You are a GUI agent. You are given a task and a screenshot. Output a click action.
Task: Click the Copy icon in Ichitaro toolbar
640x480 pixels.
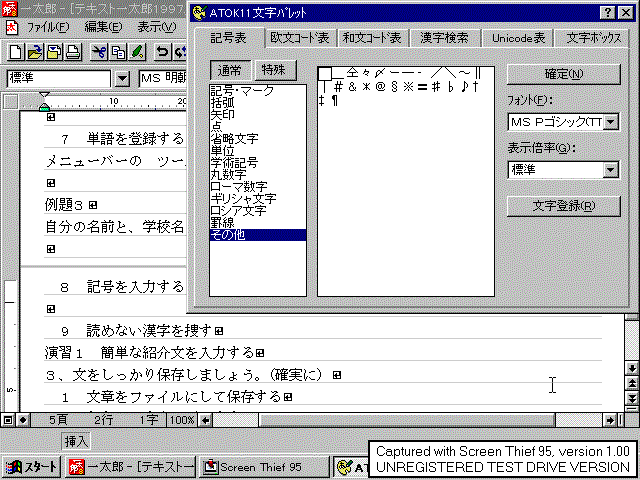[x=118, y=52]
